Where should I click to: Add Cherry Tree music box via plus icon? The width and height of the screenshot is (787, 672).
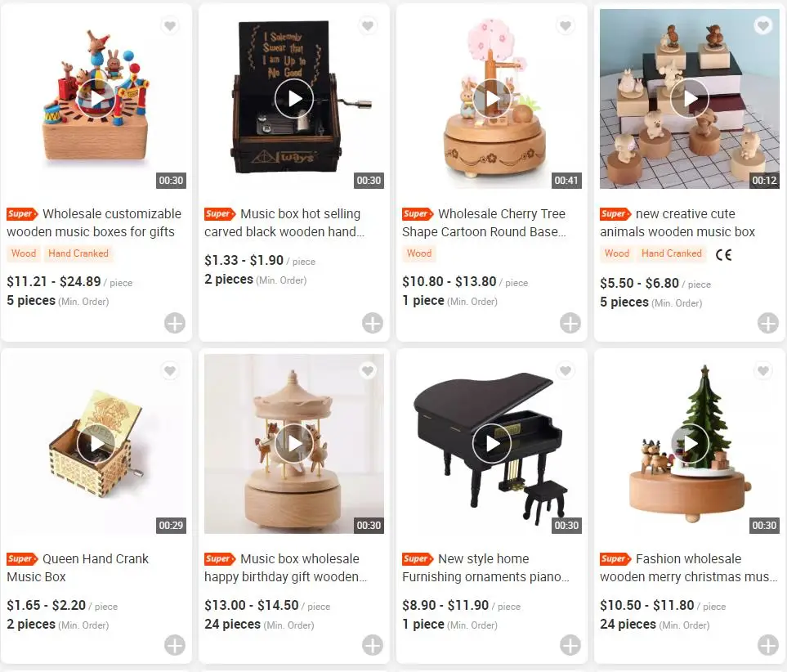click(570, 323)
